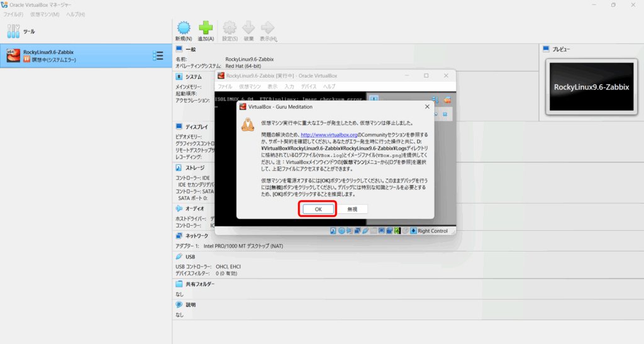Viewport: 644px width, 344px height.
Task: Click optical disc indicator in VM status bar
Action: [341, 231]
